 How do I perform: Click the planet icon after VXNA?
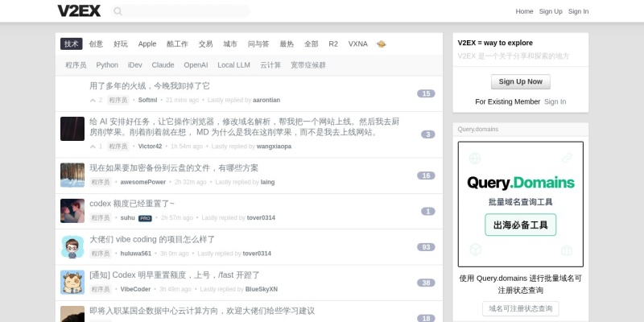tap(381, 44)
